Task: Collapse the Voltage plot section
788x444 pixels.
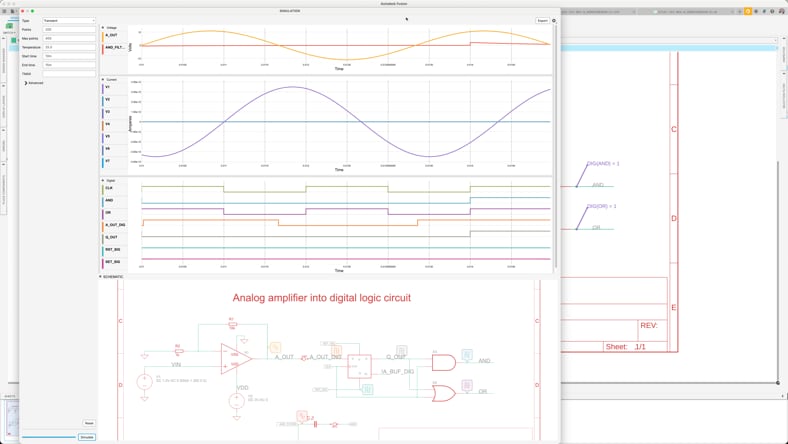Action: point(102,27)
